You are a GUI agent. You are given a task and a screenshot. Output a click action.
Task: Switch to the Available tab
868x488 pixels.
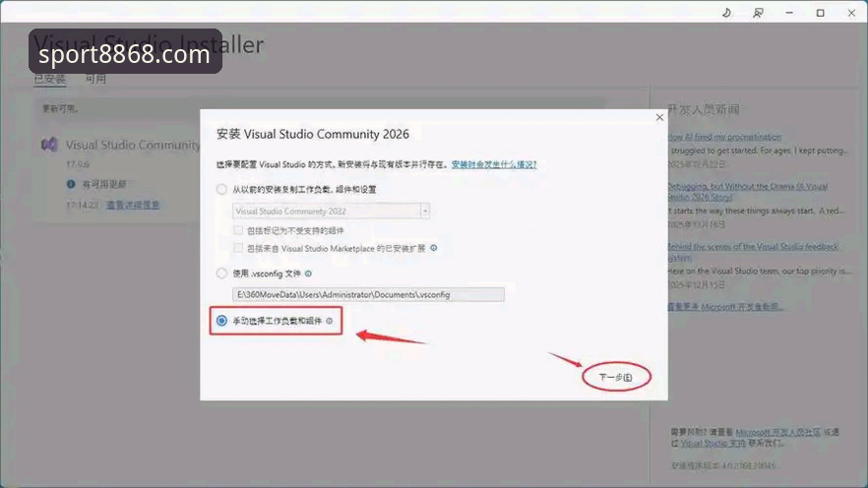click(x=95, y=79)
